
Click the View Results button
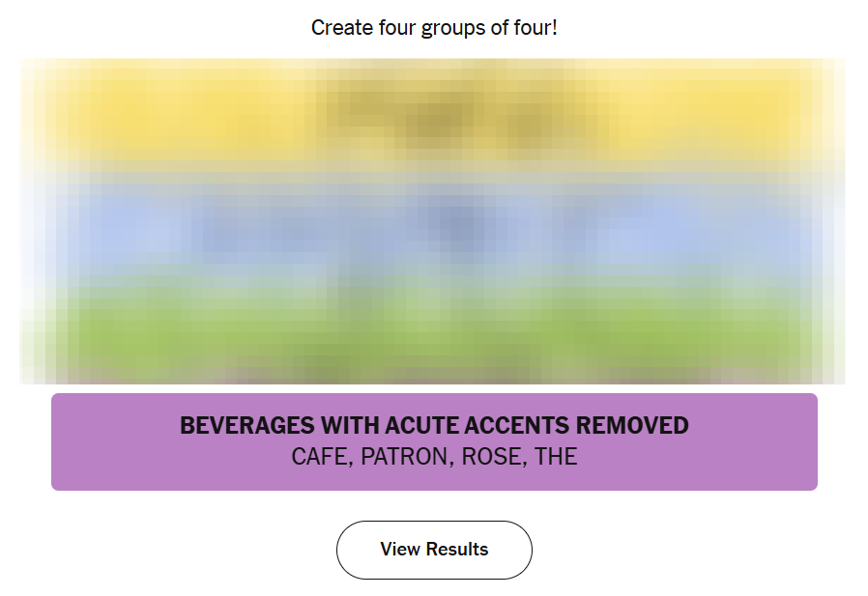(x=434, y=550)
